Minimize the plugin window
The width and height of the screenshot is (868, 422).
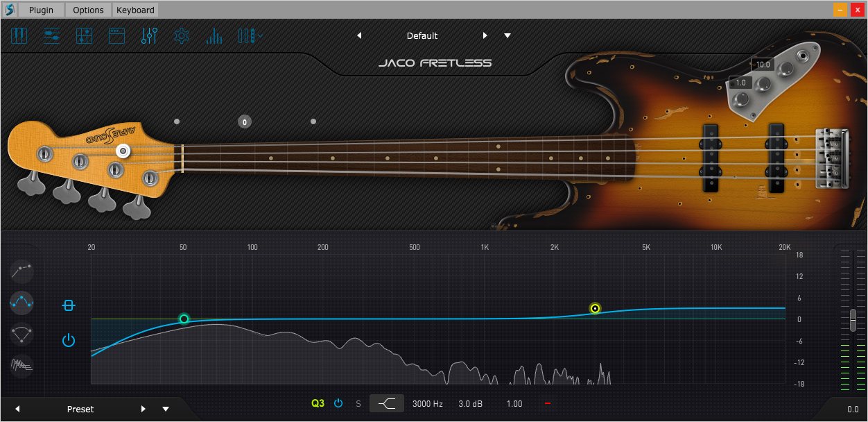click(840, 10)
